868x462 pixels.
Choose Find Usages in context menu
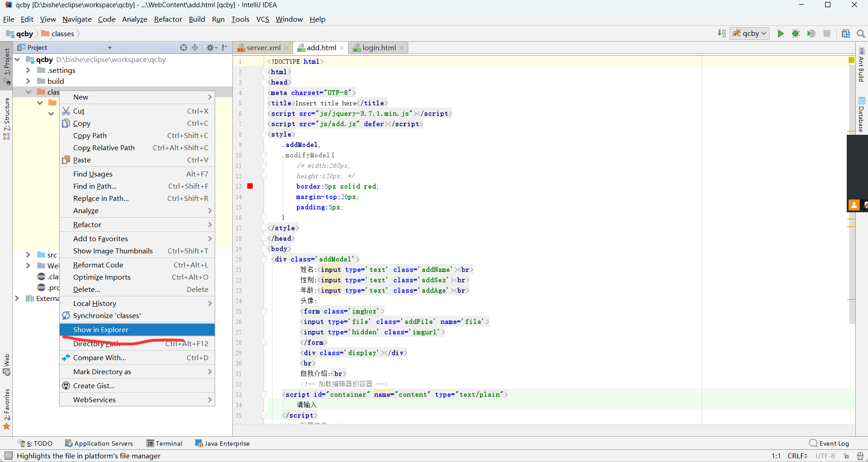[x=137, y=174]
